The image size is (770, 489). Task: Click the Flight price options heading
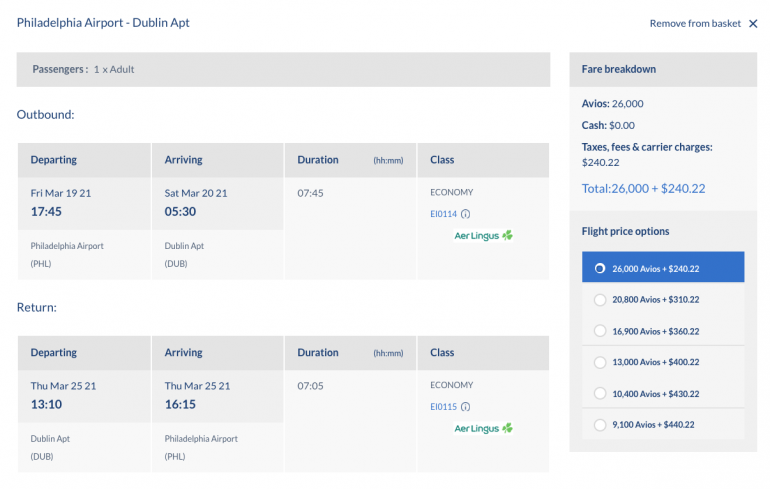tap(625, 231)
